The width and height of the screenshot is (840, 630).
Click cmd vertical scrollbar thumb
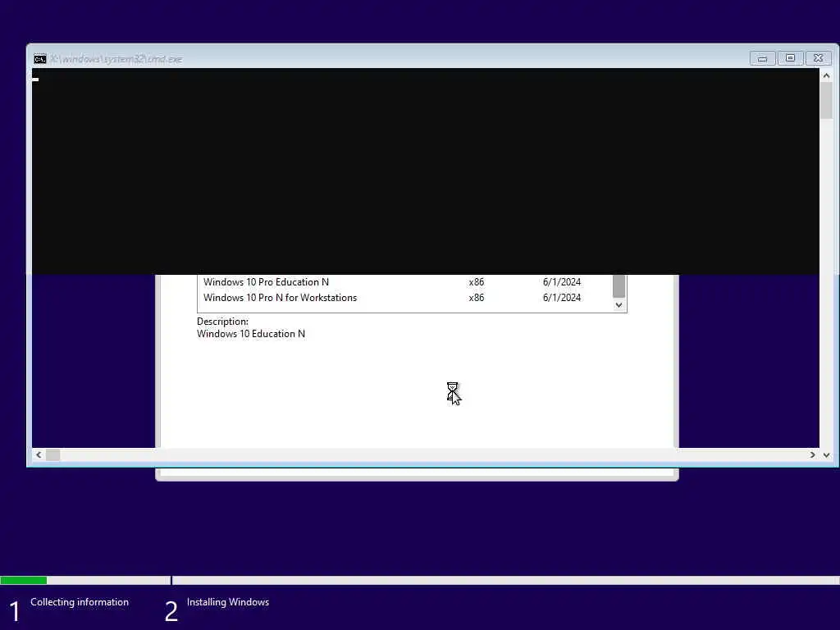click(826, 101)
